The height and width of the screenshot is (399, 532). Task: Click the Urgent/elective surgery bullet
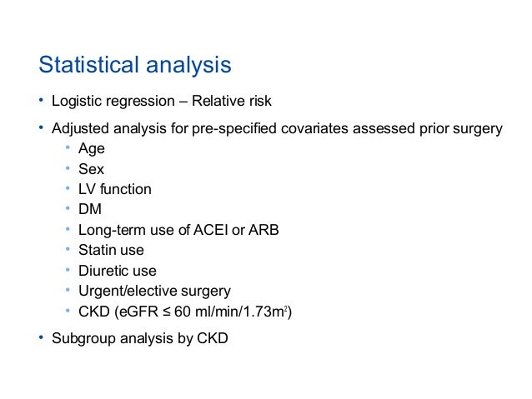click(x=154, y=292)
